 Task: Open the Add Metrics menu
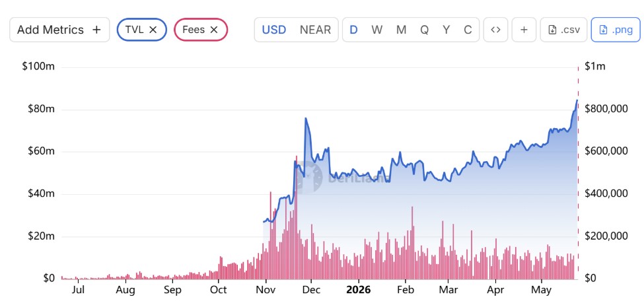pyautogui.click(x=59, y=30)
